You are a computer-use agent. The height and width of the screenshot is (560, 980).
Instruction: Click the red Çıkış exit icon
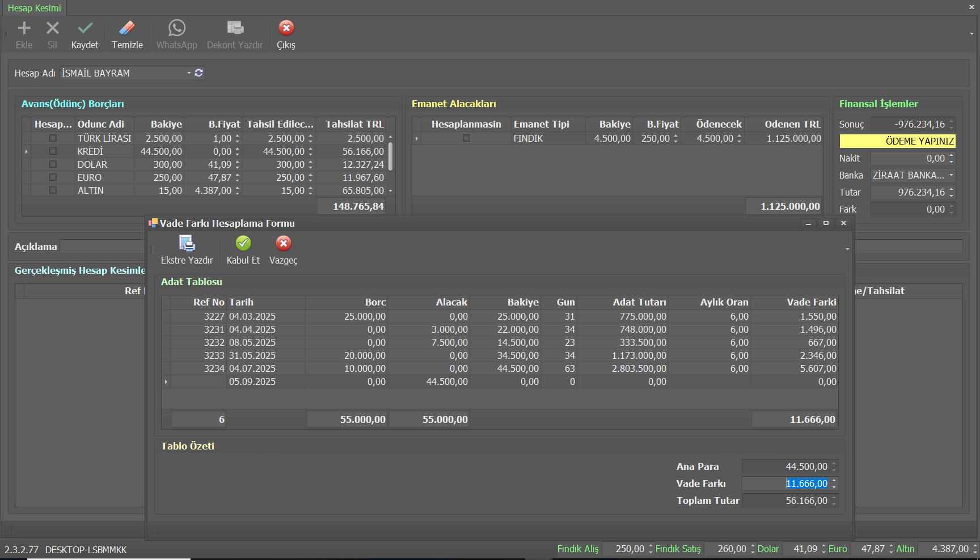[x=286, y=28]
